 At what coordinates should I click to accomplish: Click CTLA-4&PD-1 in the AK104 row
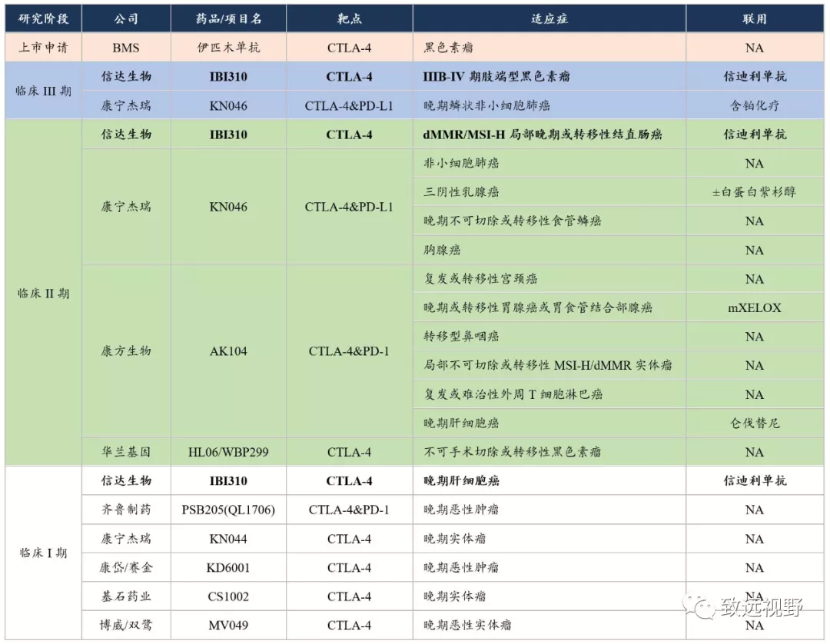coord(350,351)
